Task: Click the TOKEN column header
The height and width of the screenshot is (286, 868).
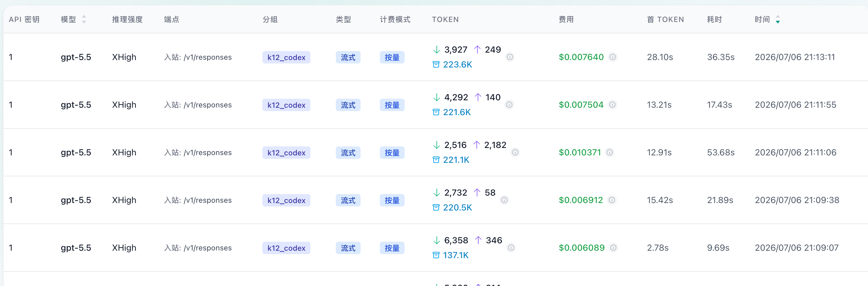Action: click(445, 19)
